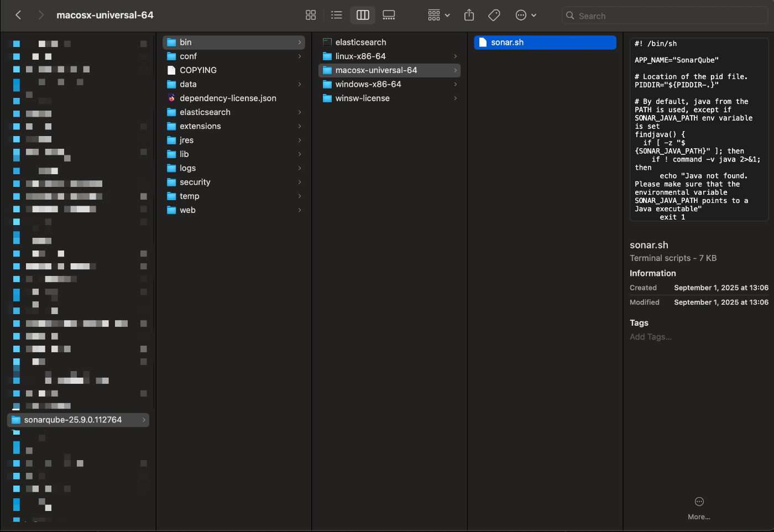This screenshot has width=774, height=532.
Task: Select the jres folder
Action: (x=234, y=140)
